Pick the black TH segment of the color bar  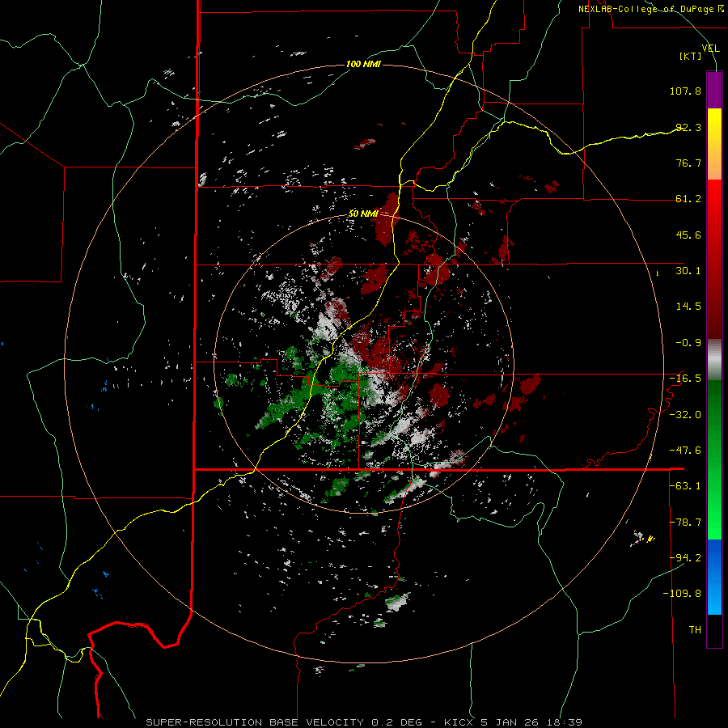[714, 631]
